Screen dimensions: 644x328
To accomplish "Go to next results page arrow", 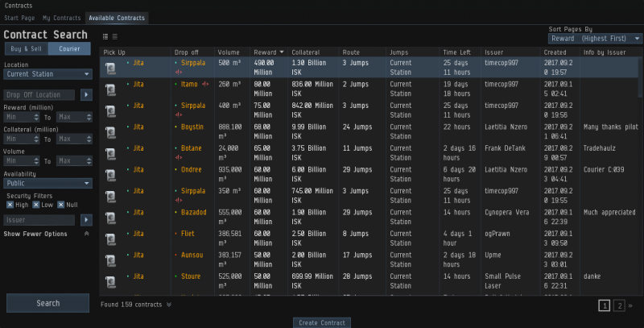I will 630,305.
